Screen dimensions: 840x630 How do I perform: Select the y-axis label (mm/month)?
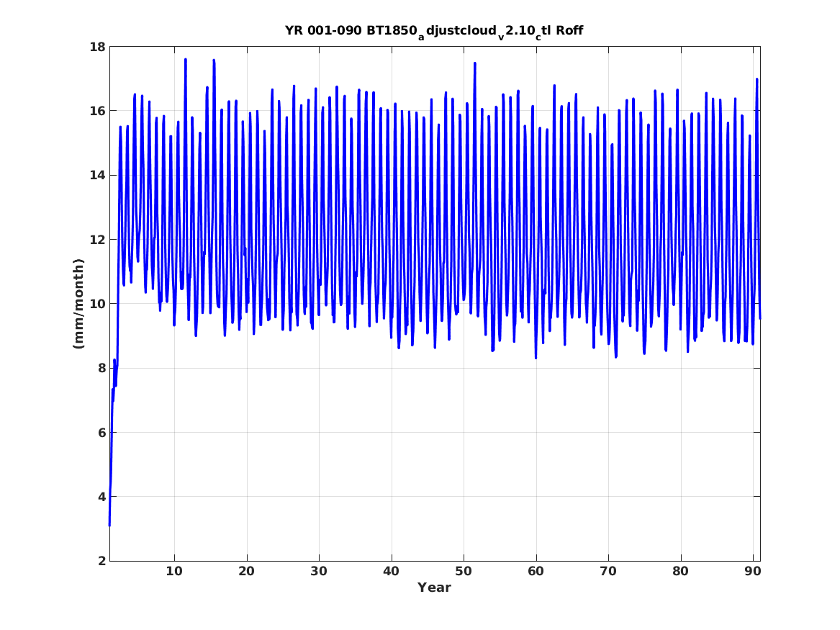(78, 304)
